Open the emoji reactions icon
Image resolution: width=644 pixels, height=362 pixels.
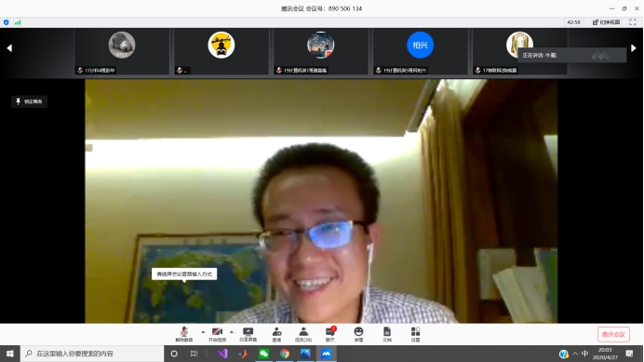[358, 334]
